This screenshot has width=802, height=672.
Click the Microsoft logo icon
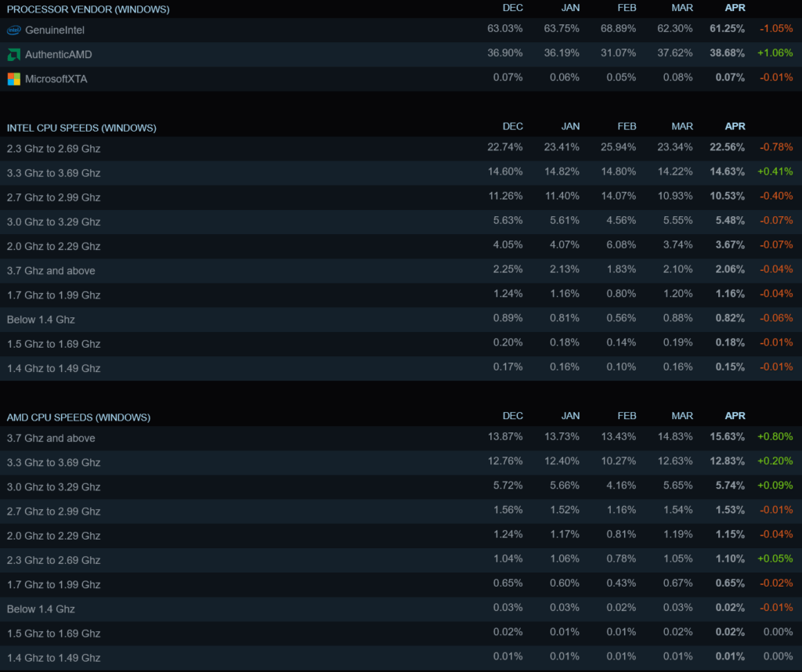(14, 79)
